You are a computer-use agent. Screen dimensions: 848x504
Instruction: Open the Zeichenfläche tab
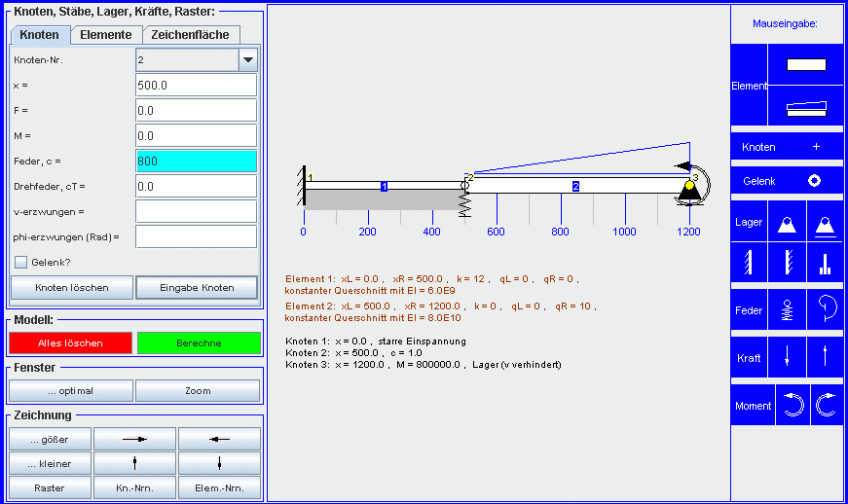(x=190, y=35)
